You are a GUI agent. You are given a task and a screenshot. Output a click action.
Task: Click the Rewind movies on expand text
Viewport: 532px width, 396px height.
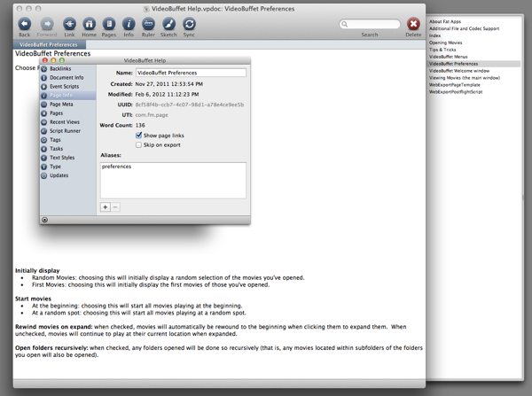(x=53, y=327)
